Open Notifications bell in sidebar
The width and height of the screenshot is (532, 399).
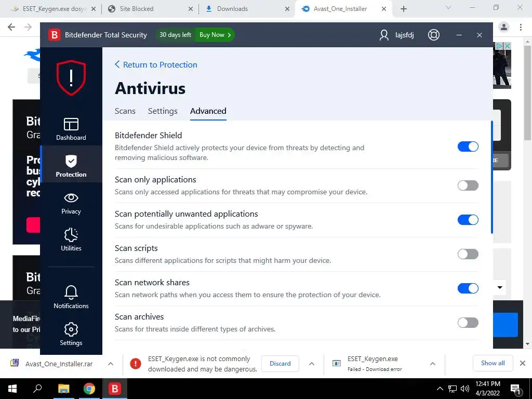click(x=71, y=297)
